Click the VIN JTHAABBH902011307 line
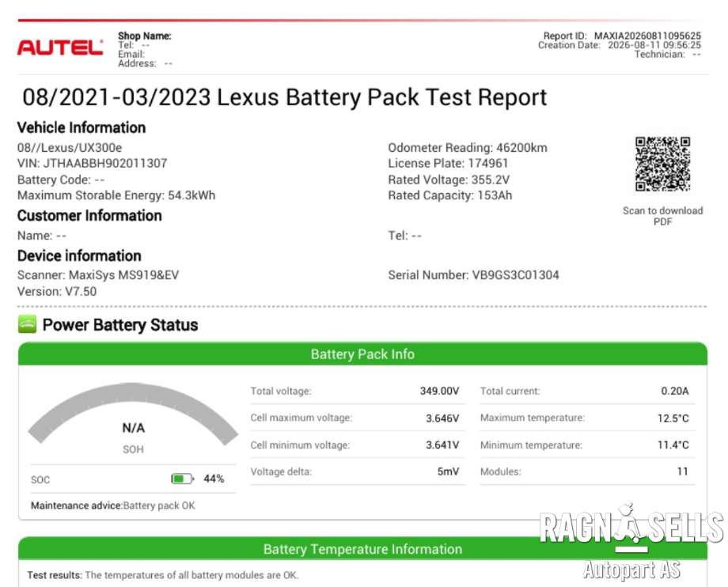 [92, 163]
